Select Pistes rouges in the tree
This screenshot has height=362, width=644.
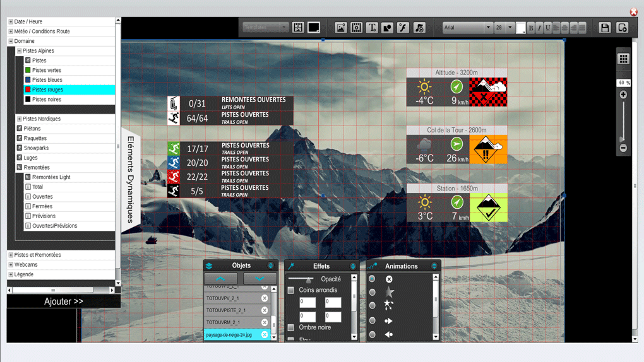[69, 90]
